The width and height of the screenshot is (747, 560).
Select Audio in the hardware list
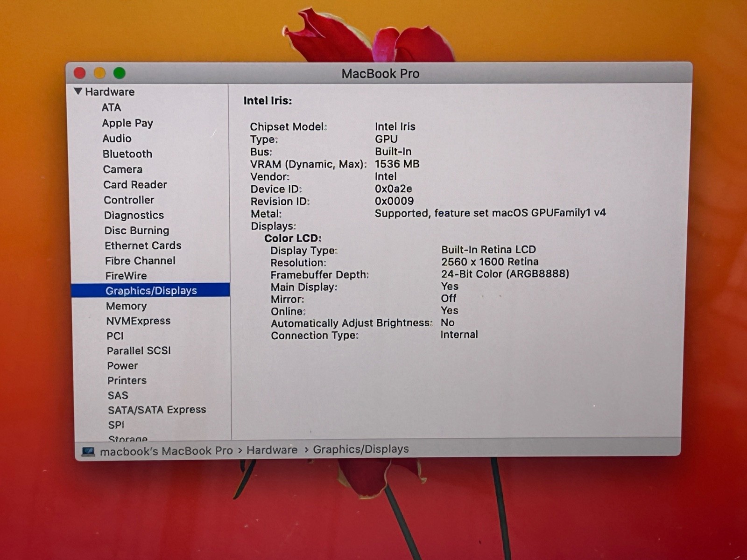click(x=117, y=139)
